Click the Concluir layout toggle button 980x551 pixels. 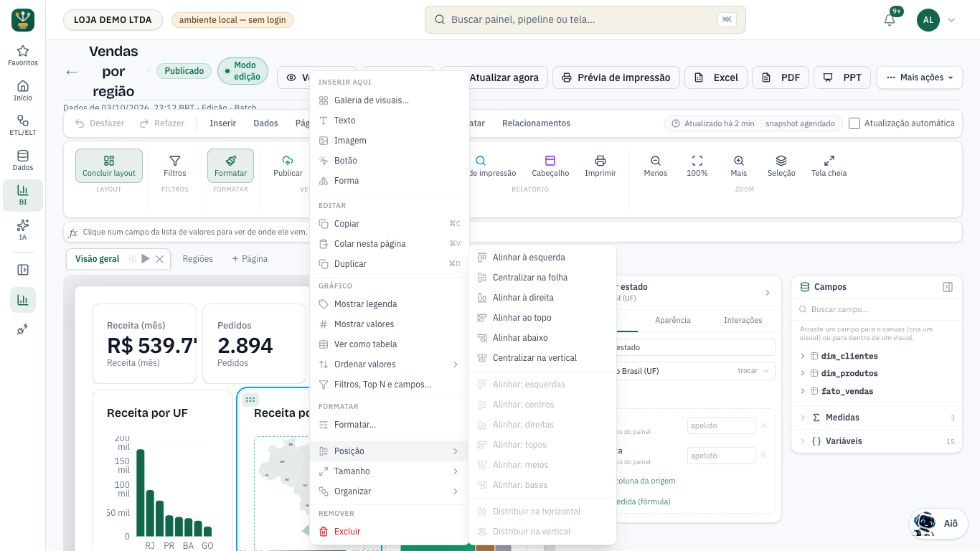pos(109,166)
